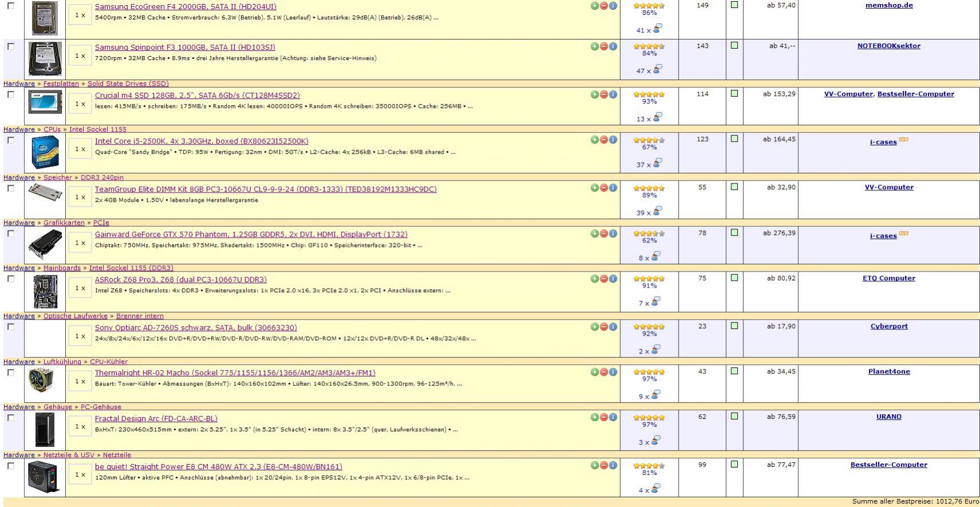Viewport: 980px width, 507px height.
Task: Open info icon for Gainward GeForce GTX 570 Phantom
Action: 613,234
